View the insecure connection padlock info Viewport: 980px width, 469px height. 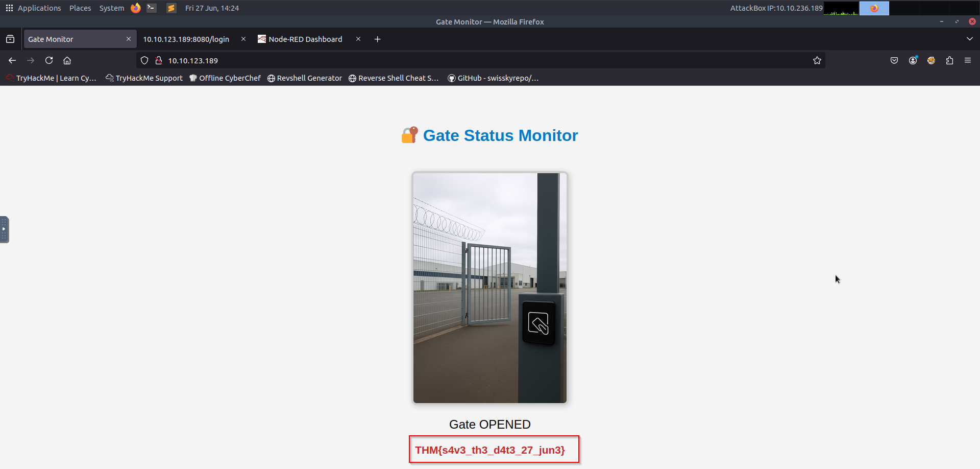(159, 60)
